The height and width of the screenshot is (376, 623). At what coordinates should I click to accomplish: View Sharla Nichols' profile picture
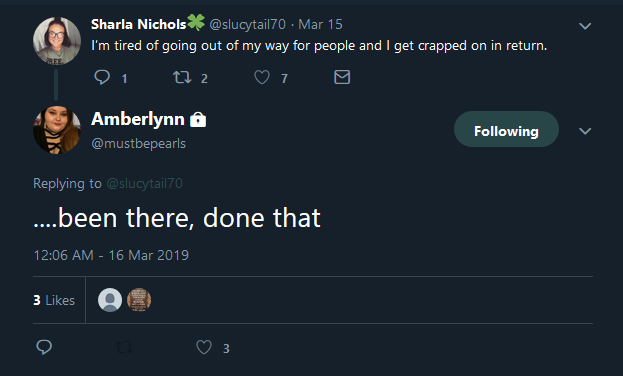point(57,41)
